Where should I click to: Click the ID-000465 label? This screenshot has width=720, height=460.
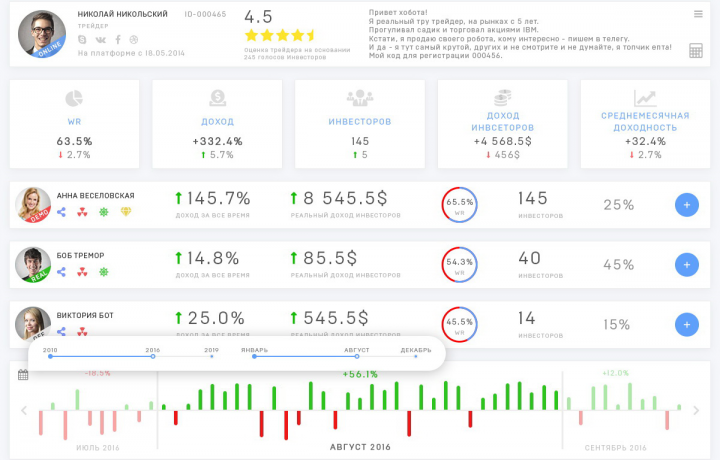[x=205, y=14]
